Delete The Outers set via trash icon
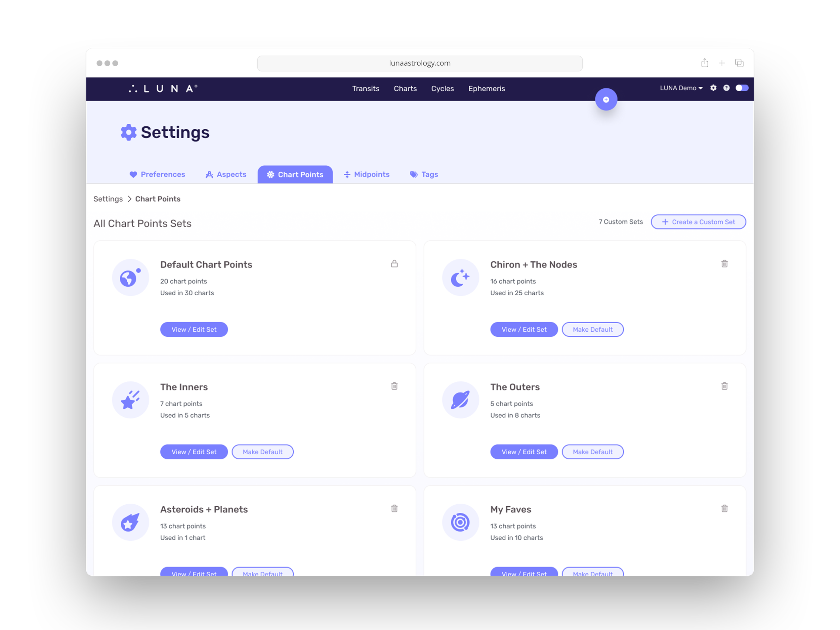The height and width of the screenshot is (630, 840). tap(724, 386)
